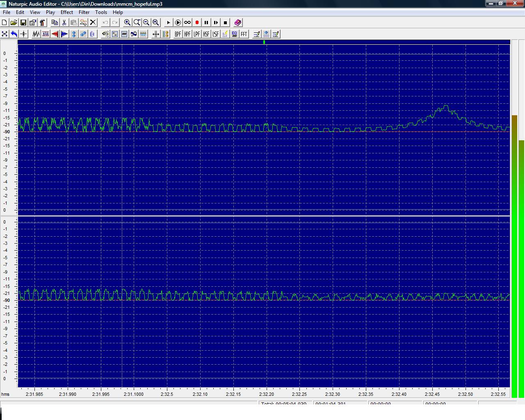The height and width of the screenshot is (420, 525).
Task: Copy the selection with the Copy icon
Action: [x=55, y=23]
